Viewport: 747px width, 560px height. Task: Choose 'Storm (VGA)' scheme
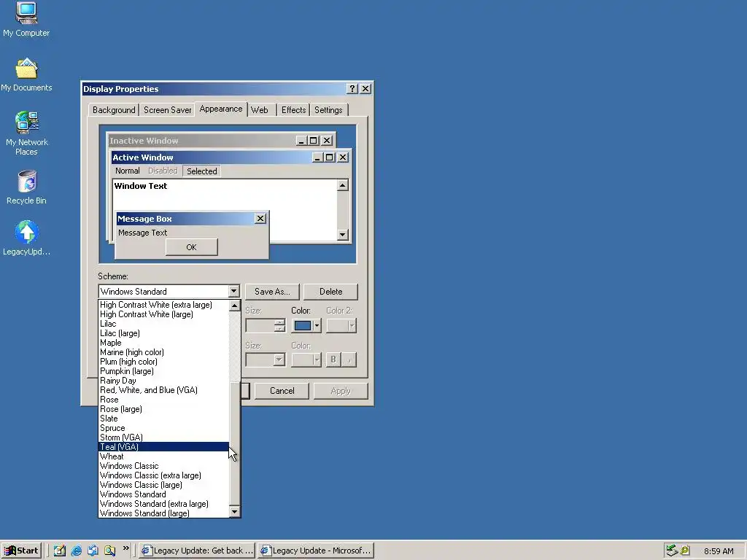(x=164, y=437)
